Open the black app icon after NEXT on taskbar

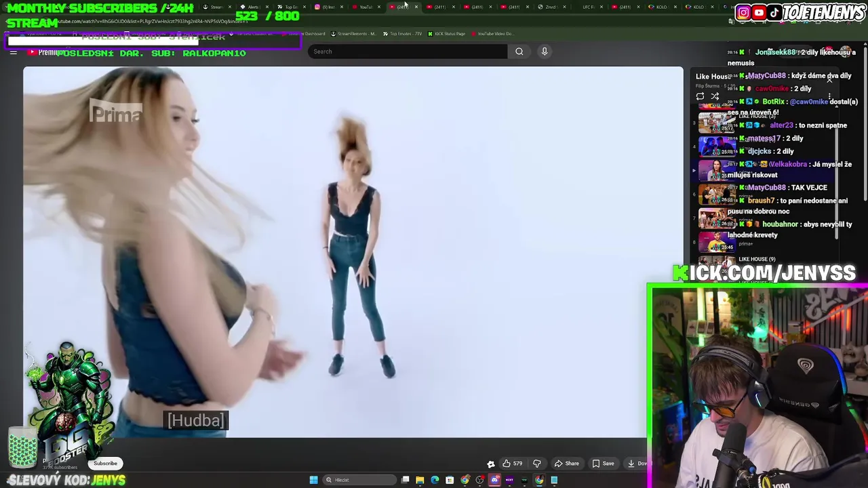[524, 480]
